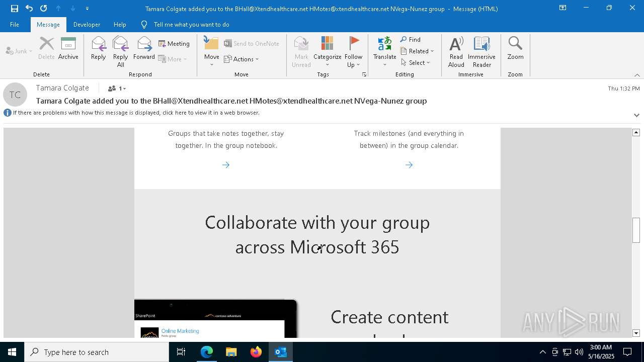Forward this email
Image resolution: width=644 pixels, height=362 pixels.
(x=144, y=48)
